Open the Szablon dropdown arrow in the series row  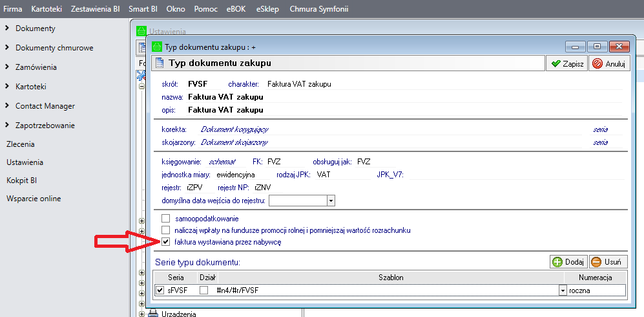(x=563, y=291)
